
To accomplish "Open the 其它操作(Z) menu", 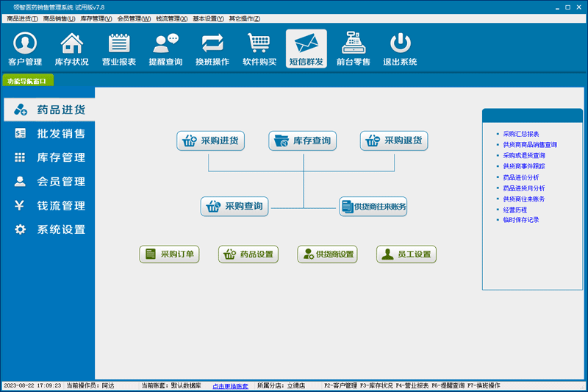I will [x=245, y=19].
